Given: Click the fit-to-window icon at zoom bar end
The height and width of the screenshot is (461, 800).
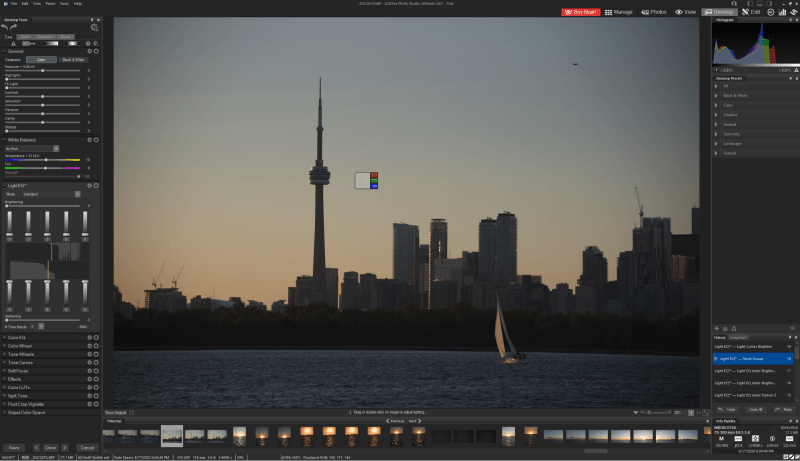Looking at the screenshot, I should (706, 413).
